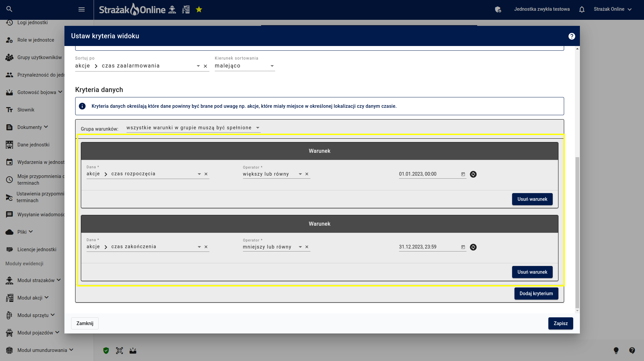Click Zamknij to close the dialog

tap(85, 323)
